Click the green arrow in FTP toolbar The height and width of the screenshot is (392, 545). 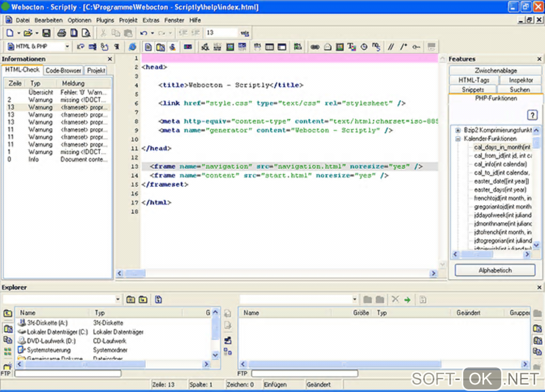tap(407, 300)
